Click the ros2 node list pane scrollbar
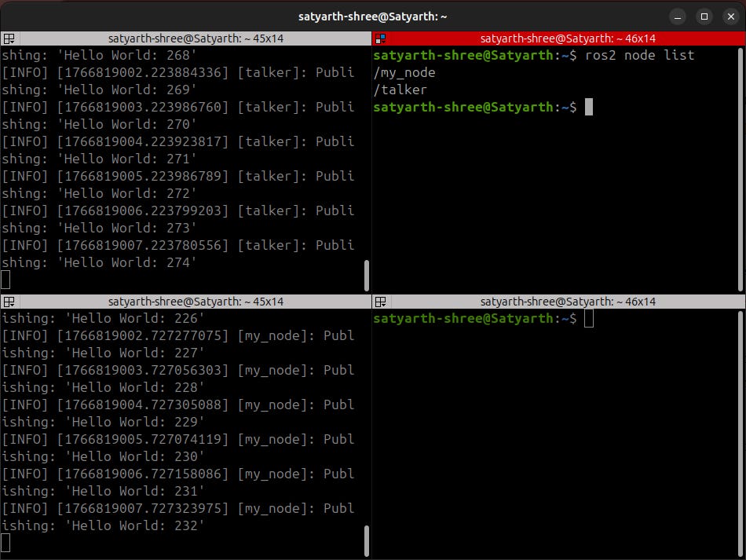This screenshot has height=560, width=746. point(741,169)
